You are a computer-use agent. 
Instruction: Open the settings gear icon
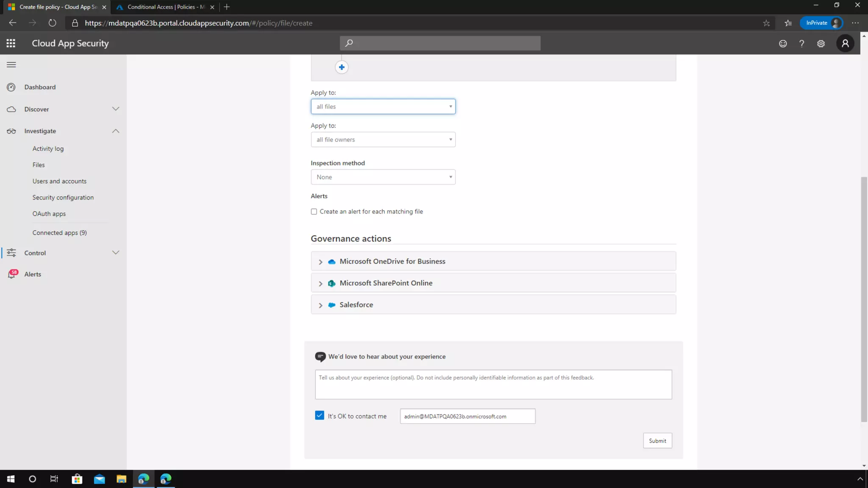coord(821,44)
